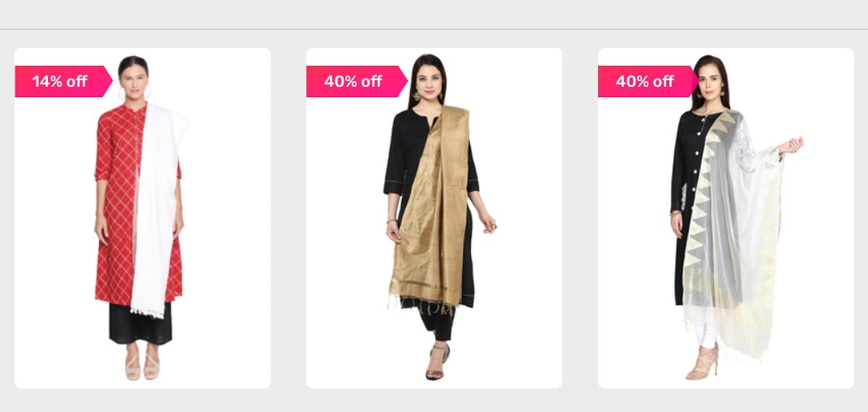The height and width of the screenshot is (412, 868).
Task: Click the 14% off discount badge
Action: [63, 81]
